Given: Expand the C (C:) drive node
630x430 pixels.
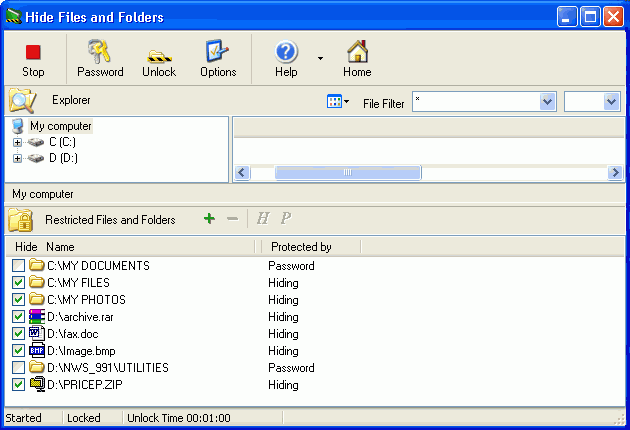Looking at the screenshot, I should coord(17,142).
